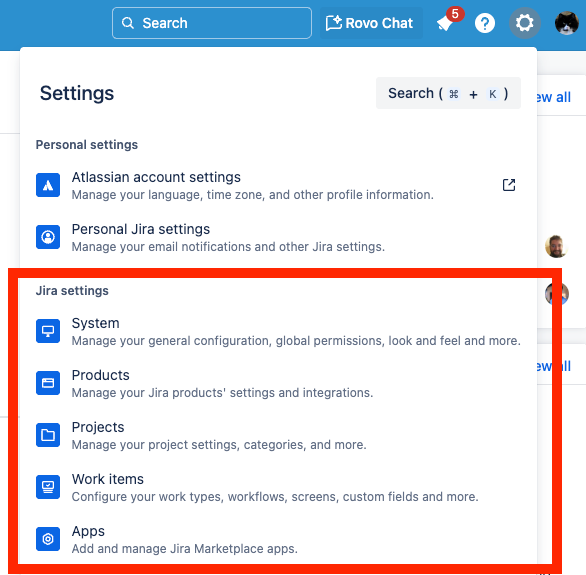
Task: Open Rovo Chat
Action: [371, 23]
